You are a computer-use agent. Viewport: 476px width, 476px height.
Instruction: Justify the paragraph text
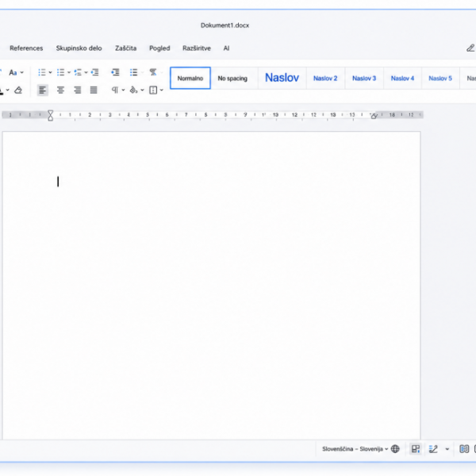(94, 90)
